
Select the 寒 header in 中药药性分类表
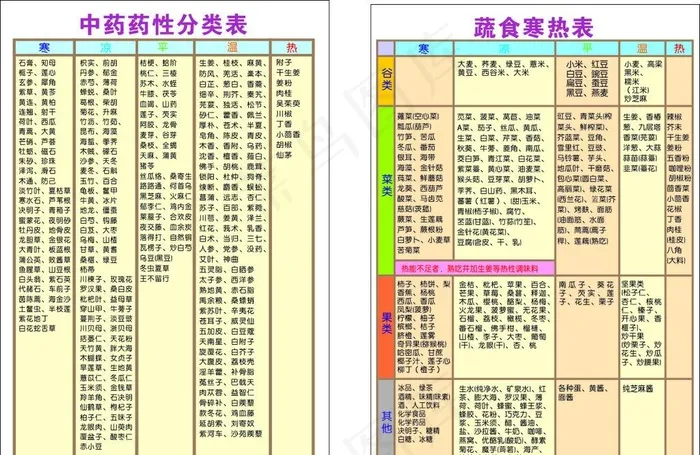[x=44, y=47]
